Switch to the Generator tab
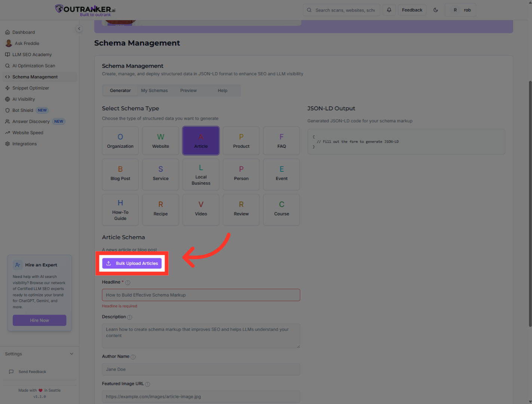The height and width of the screenshot is (404, 532). (x=120, y=91)
